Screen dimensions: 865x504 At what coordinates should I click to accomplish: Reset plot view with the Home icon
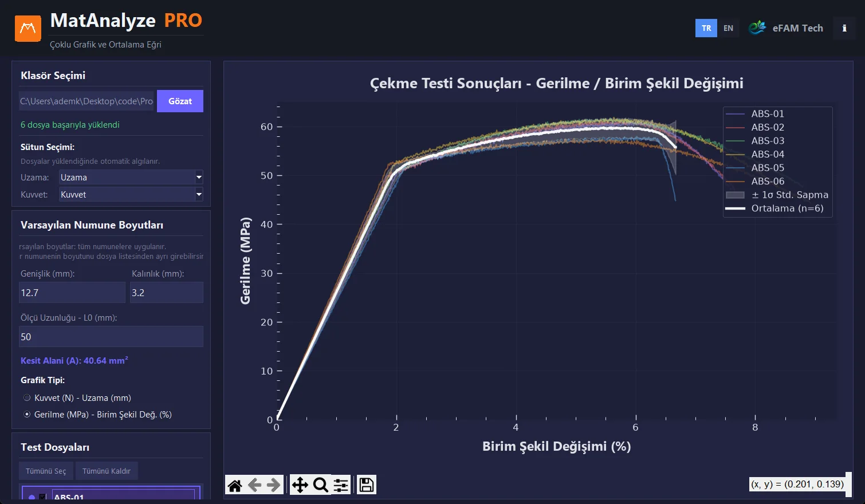[235, 485]
